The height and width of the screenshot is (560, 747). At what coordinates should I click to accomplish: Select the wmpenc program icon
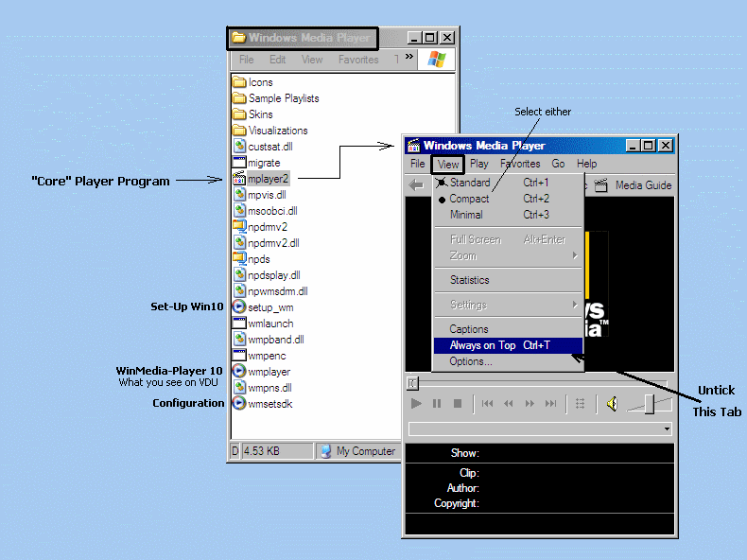pos(239,356)
